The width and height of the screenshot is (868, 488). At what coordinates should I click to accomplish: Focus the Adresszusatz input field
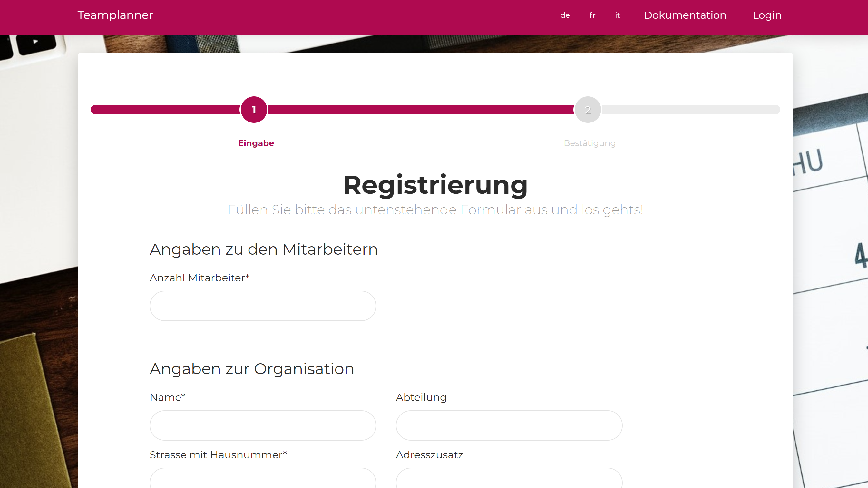click(509, 478)
